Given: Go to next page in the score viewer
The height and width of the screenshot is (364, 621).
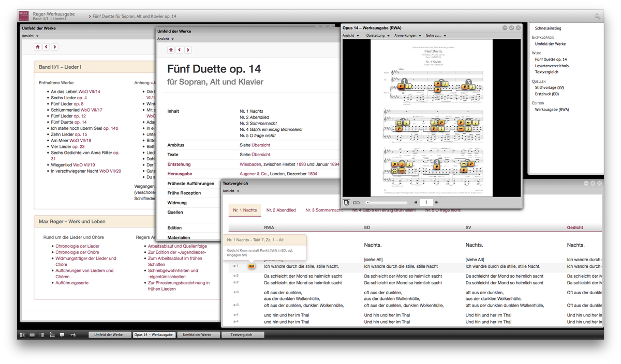Looking at the screenshot, I should [437, 202].
